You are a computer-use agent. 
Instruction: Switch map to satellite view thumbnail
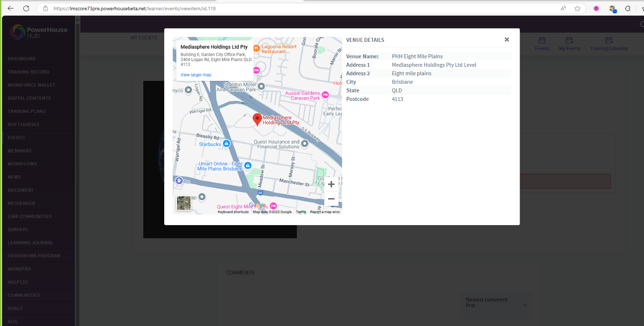click(184, 203)
